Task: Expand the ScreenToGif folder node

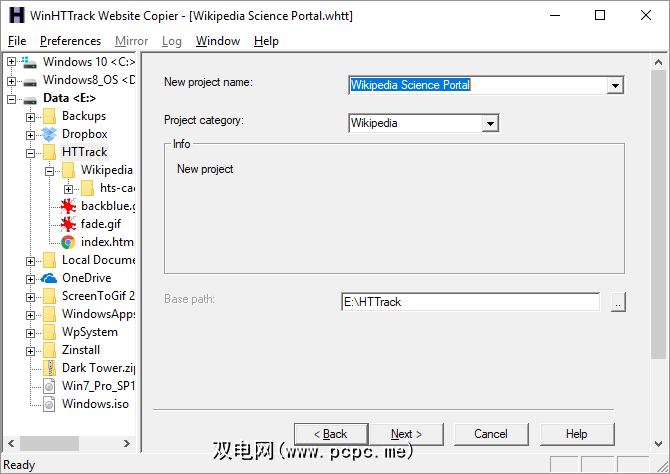Action: [30, 297]
